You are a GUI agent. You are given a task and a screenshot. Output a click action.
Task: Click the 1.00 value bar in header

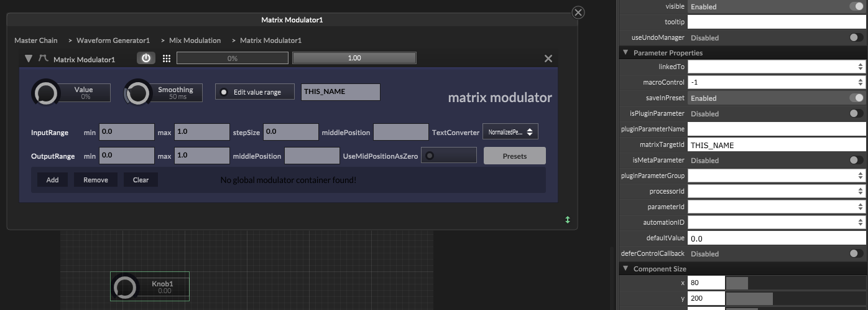(x=354, y=58)
